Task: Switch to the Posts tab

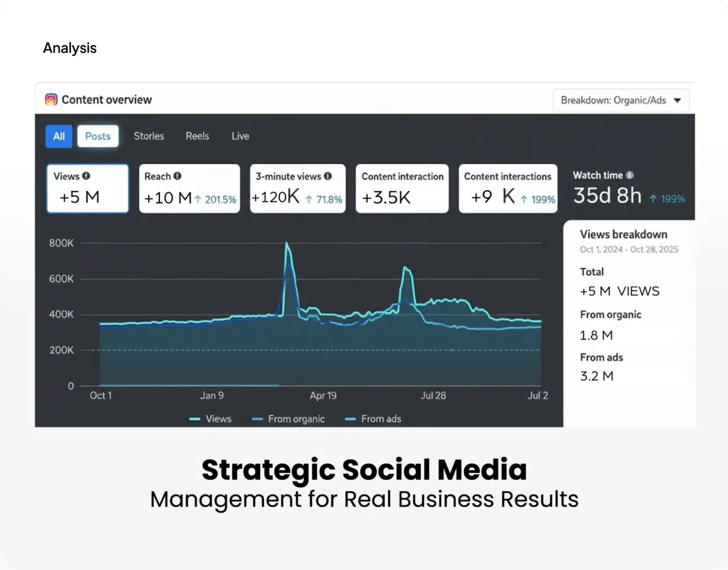Action: (x=98, y=136)
